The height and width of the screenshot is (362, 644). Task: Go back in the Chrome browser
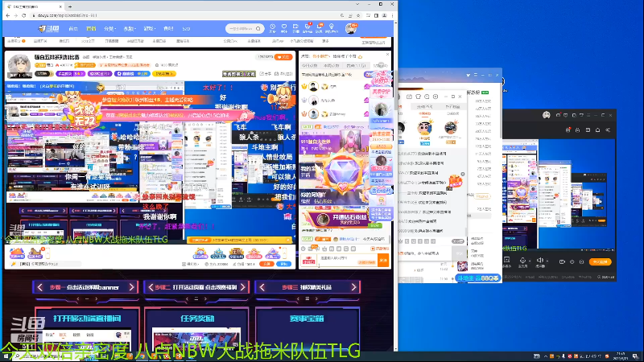8,15
